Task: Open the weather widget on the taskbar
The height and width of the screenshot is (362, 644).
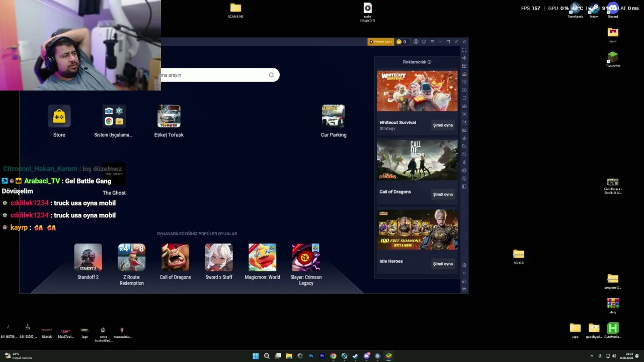Action: pos(18,356)
